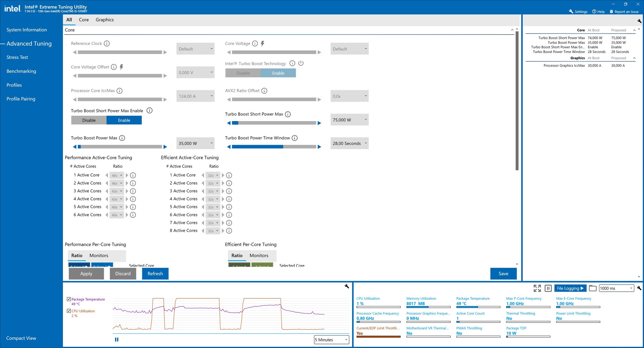Open graph settings wrench in temperature chart panel
This screenshot has height=348, width=644.
pos(347,286)
